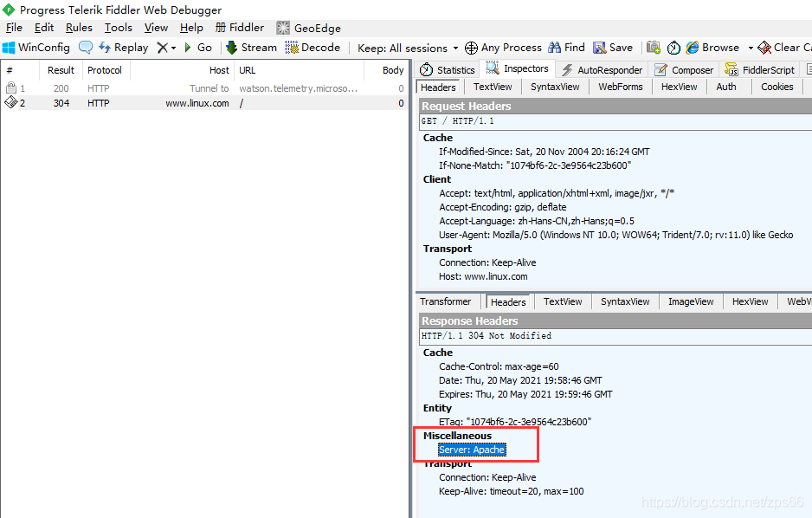The image size is (812, 518).
Task: Click the Fiddler menu item
Action: pos(239,28)
